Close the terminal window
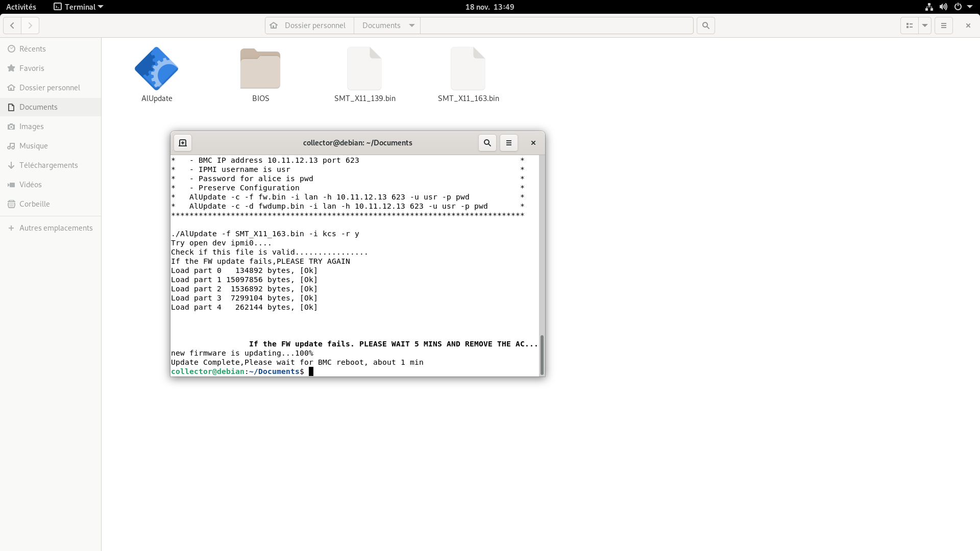Viewport: 980px width, 551px height. click(533, 143)
